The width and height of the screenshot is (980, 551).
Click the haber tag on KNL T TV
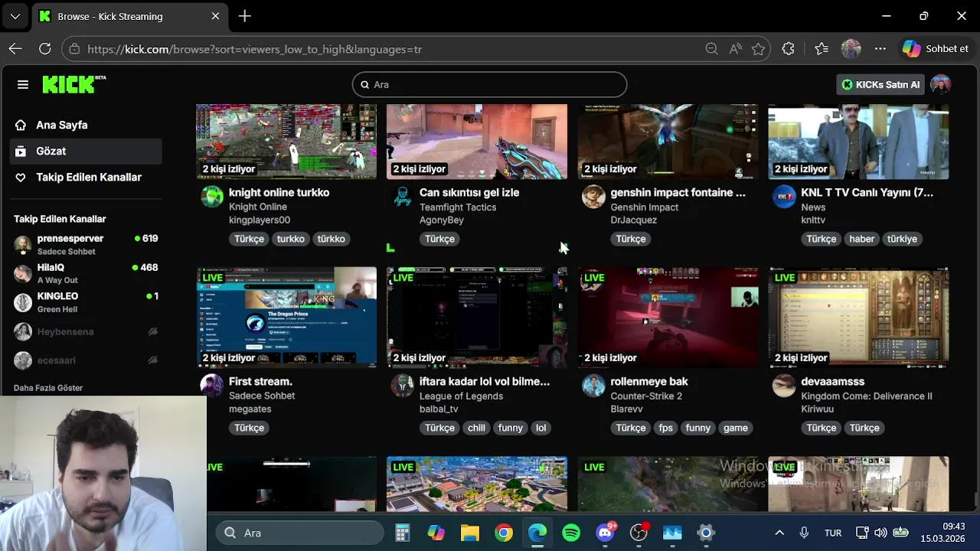pos(861,239)
